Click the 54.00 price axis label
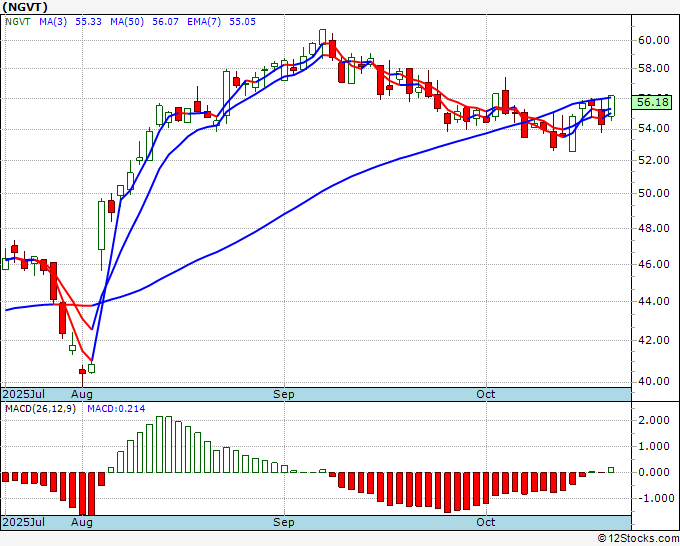The height and width of the screenshot is (546, 680). click(654, 128)
